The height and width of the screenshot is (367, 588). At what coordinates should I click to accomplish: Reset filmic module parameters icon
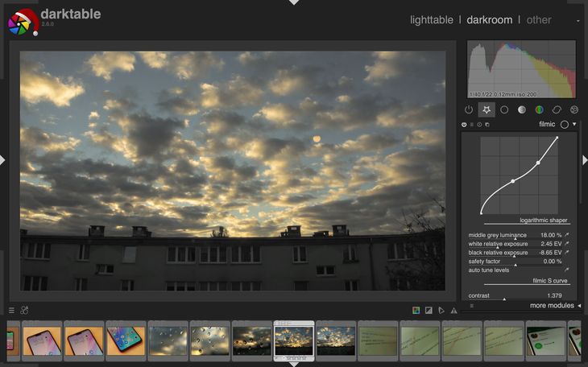(479, 125)
